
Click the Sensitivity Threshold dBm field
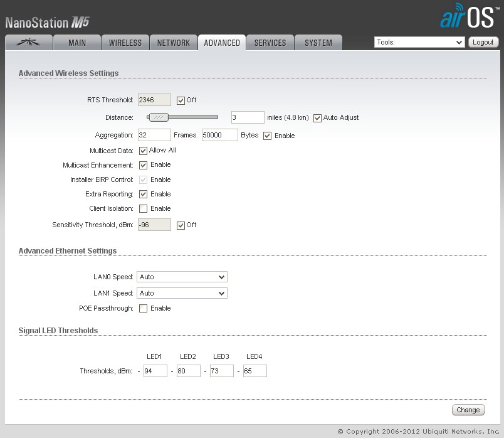tap(154, 225)
